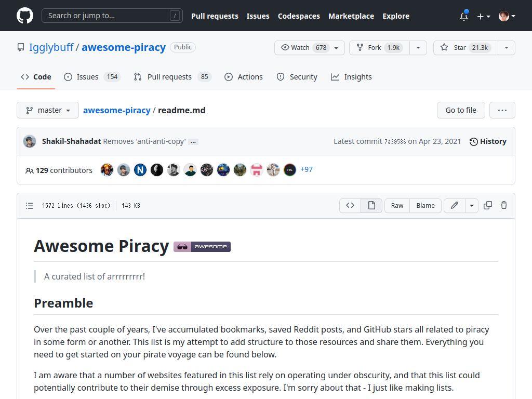Open the commit hash 7a30586

click(395, 141)
